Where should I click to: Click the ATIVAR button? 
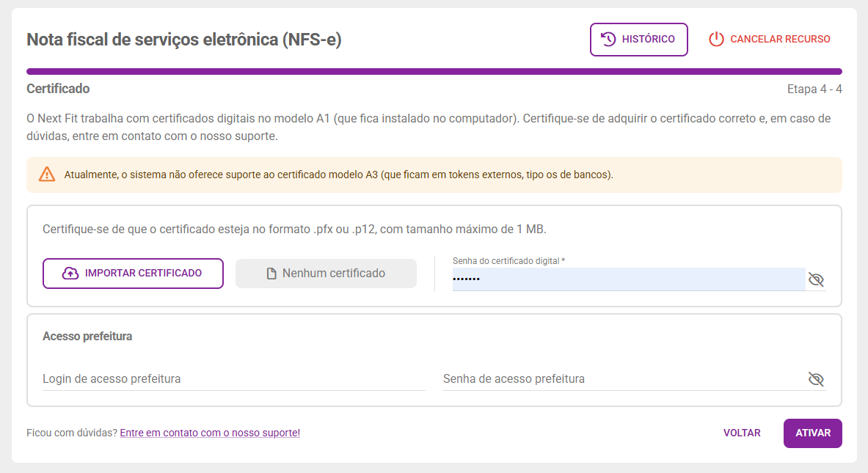click(x=813, y=433)
